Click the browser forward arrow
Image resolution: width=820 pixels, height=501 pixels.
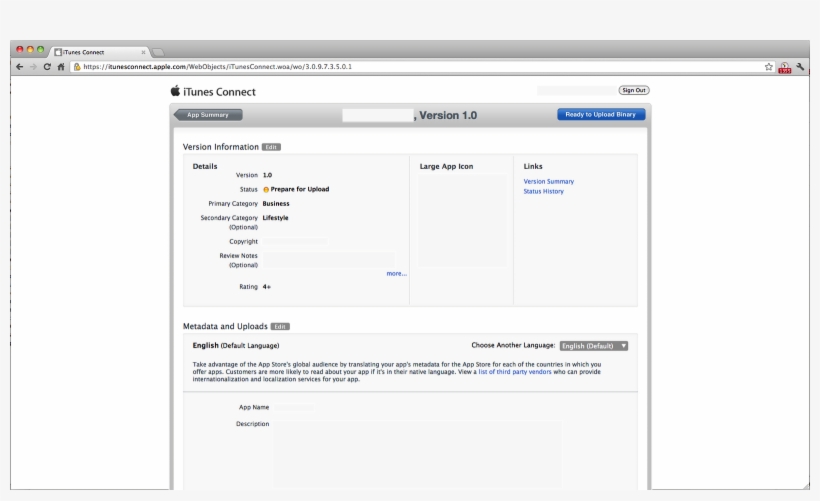[x=33, y=67]
